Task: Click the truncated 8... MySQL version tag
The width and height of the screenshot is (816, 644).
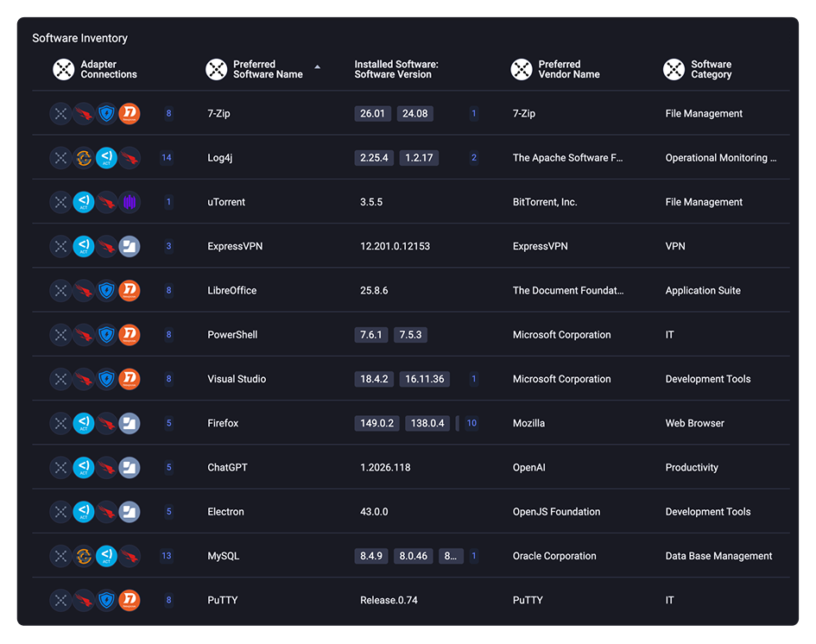Action: pos(451,556)
